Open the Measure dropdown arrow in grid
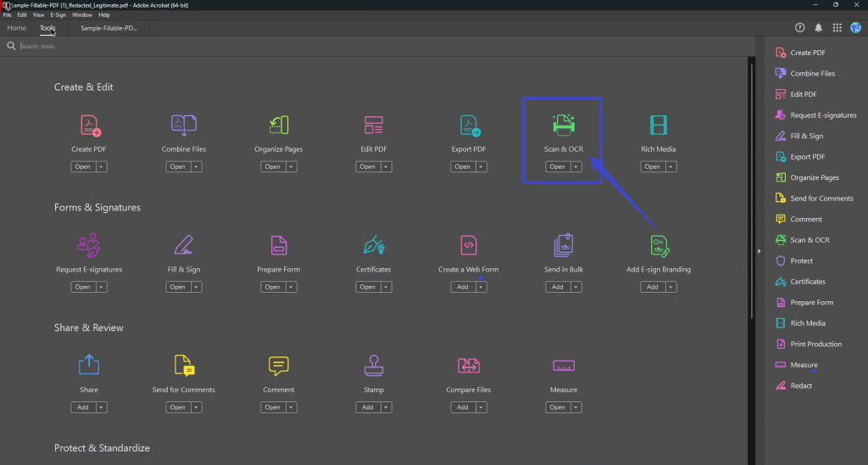The image size is (868, 465). pos(576,407)
